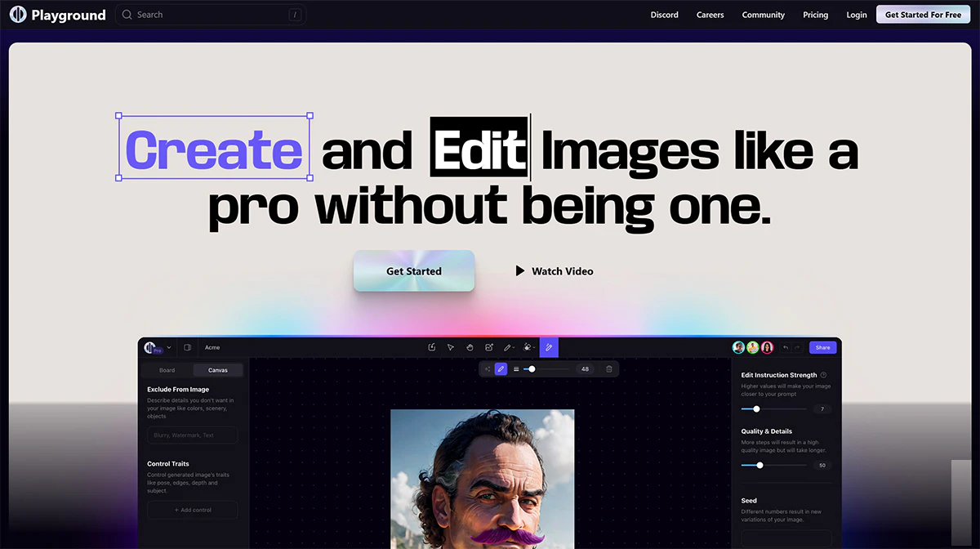Click the play icon beside Watch Video

pyautogui.click(x=520, y=270)
